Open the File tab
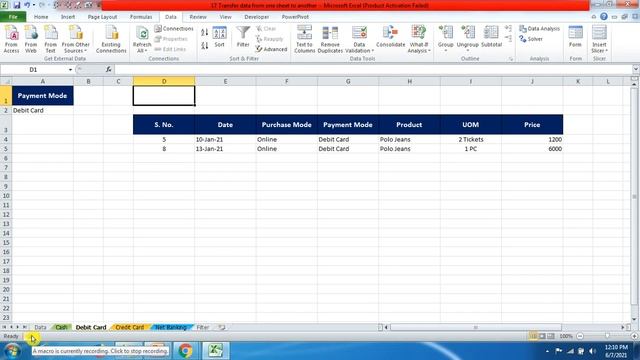 click(13, 17)
